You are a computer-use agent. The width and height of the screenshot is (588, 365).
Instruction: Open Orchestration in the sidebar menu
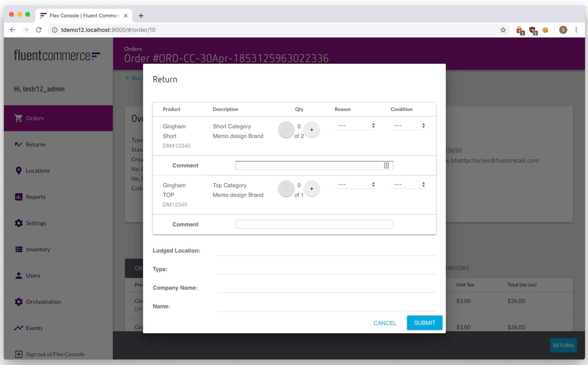click(43, 302)
